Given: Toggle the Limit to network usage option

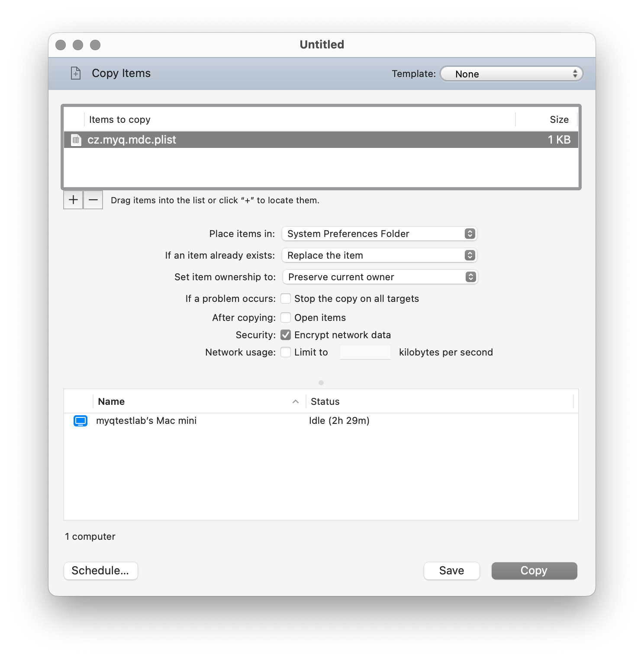Looking at the screenshot, I should (286, 352).
